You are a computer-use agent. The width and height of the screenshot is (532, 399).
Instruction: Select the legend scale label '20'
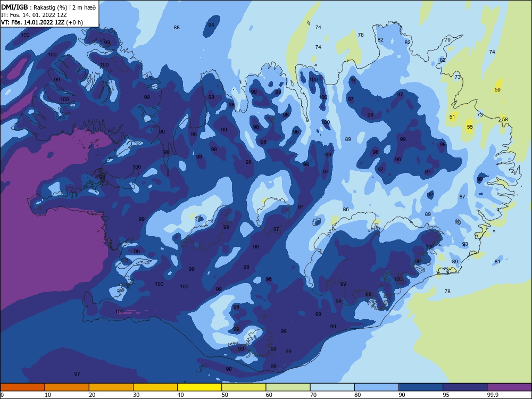tap(92, 395)
